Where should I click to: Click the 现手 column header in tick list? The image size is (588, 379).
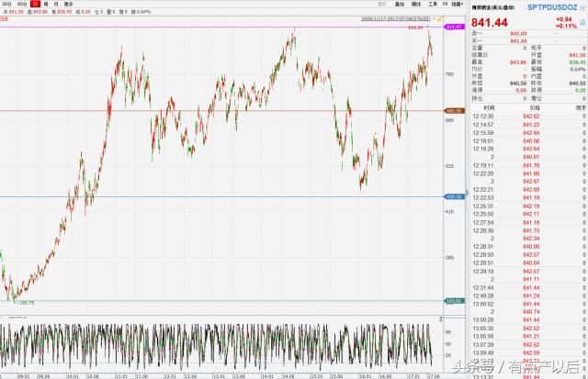581,108
